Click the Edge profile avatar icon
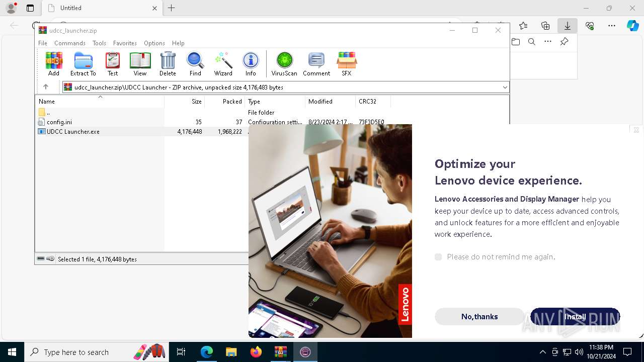Screen dimensions: 644x362 [11, 8]
